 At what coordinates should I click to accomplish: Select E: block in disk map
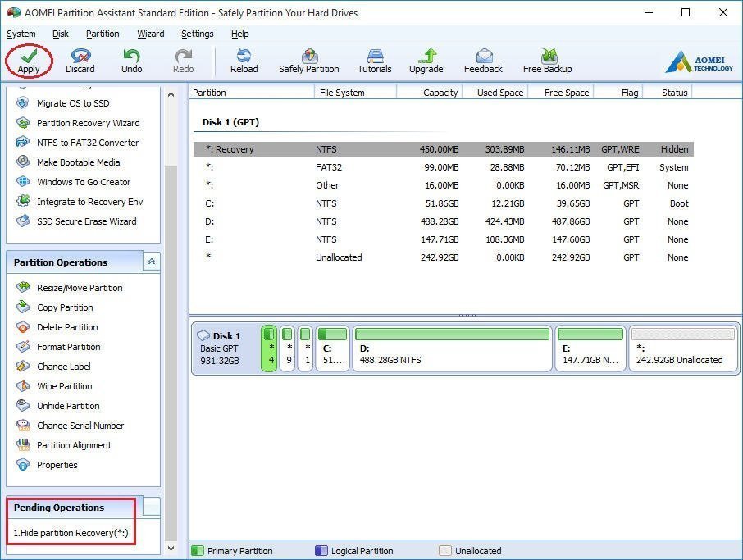coord(590,348)
